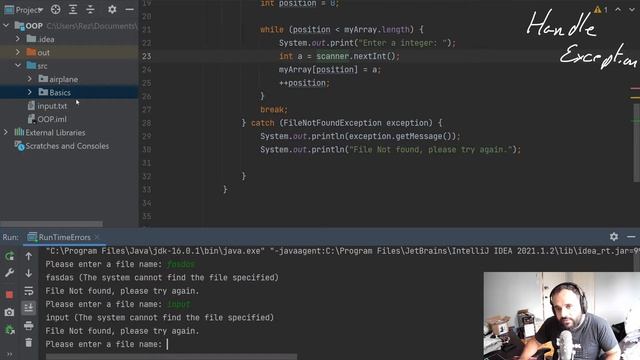Click the green Attach Debugger bug icon

(9, 329)
